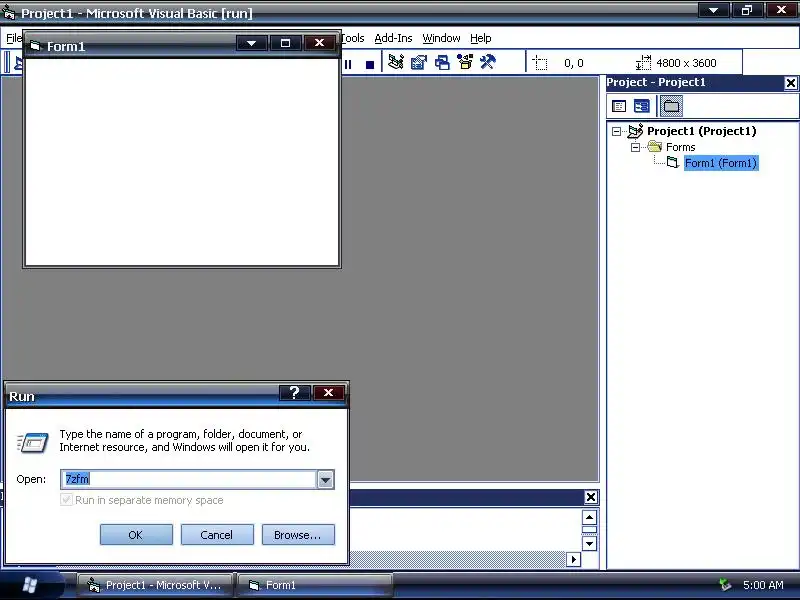Open the Help menu

tap(481, 38)
